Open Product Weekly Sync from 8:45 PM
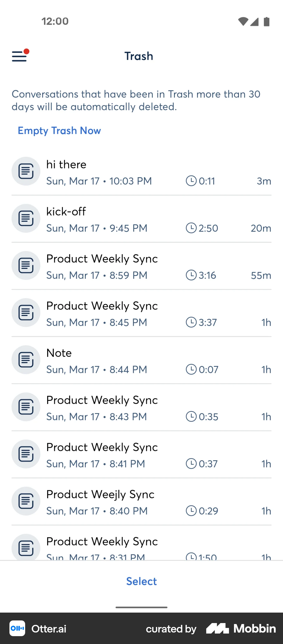The image size is (283, 644). 102,306
